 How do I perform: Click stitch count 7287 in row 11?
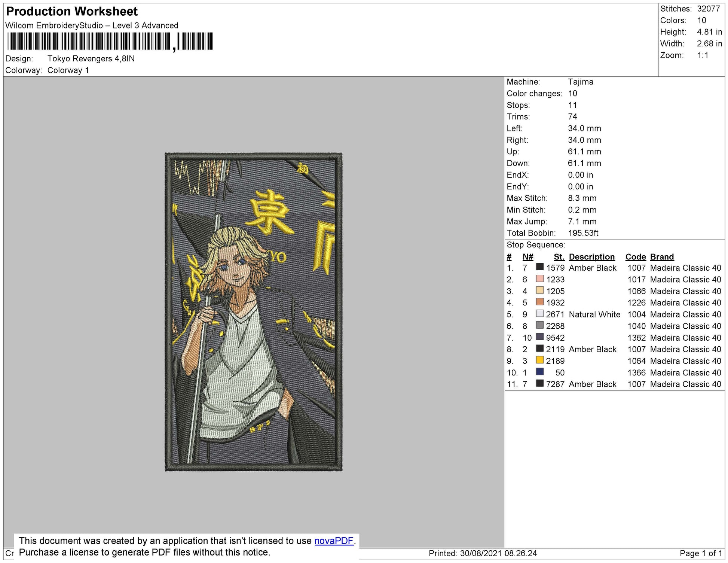[555, 384]
